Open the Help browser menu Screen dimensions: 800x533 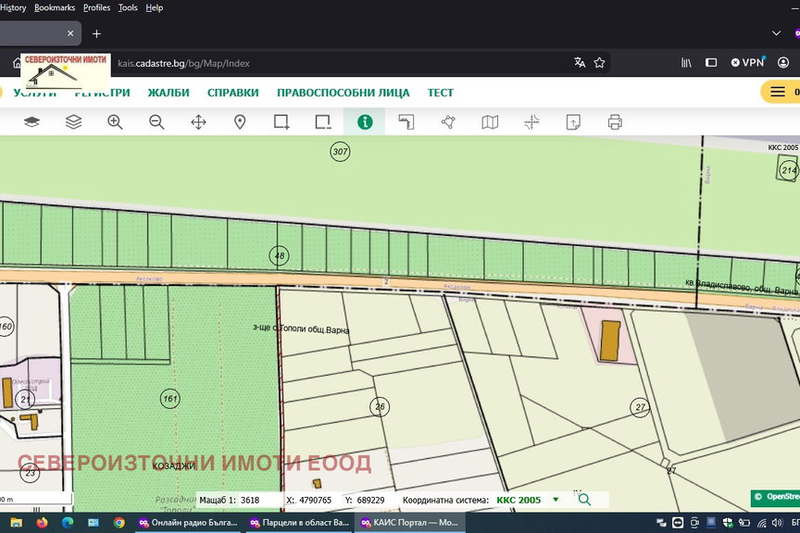tap(154, 8)
